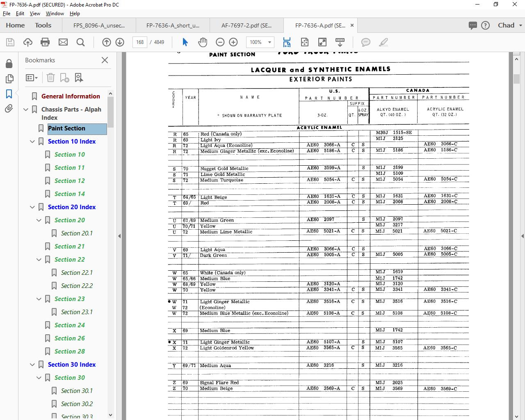Collapse the Chassis Parts bookmark tree
525x420 pixels.
coord(26,110)
